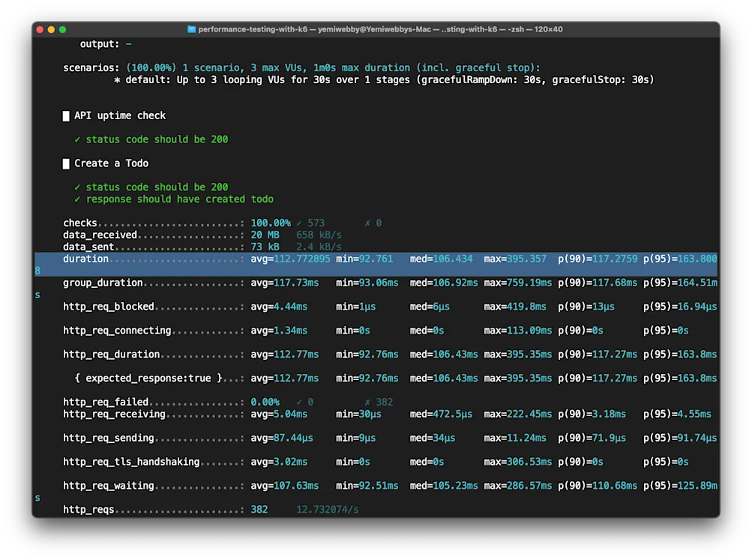Click the green checkmark count 573 in checks row
Screen dimensions: 752x560
click(x=310, y=223)
